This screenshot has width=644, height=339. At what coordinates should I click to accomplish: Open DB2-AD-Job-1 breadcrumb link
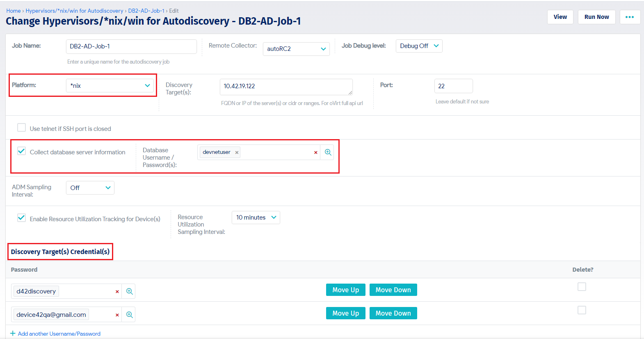pyautogui.click(x=146, y=11)
